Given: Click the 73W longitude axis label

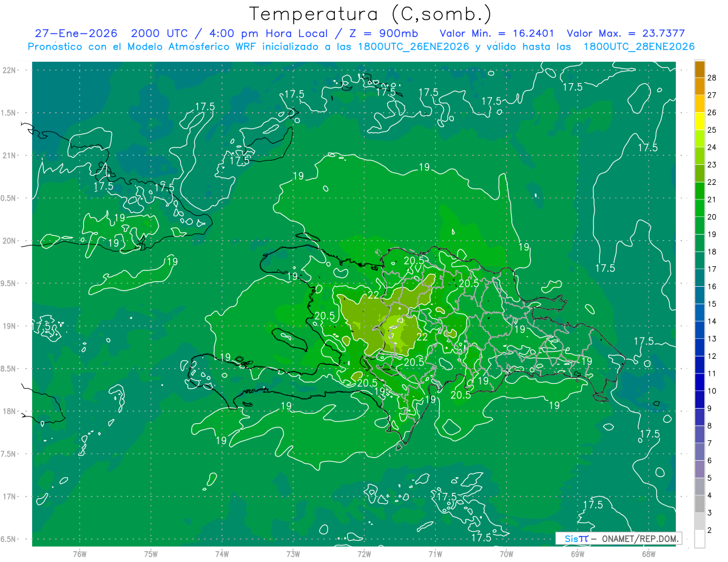Looking at the screenshot, I should coord(293,554).
